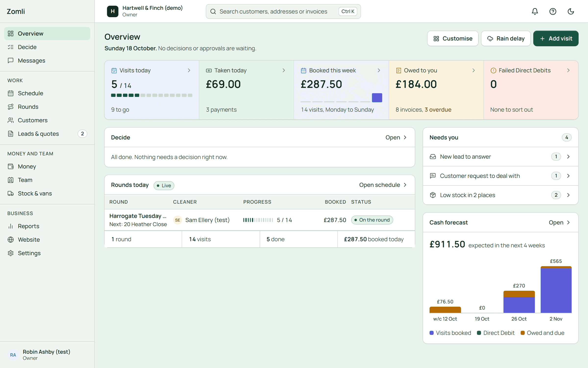Click the Taken today cash icon

pyautogui.click(x=209, y=70)
